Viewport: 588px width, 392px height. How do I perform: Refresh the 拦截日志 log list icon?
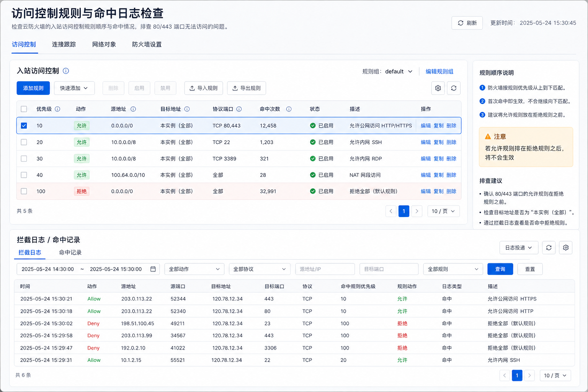point(549,248)
